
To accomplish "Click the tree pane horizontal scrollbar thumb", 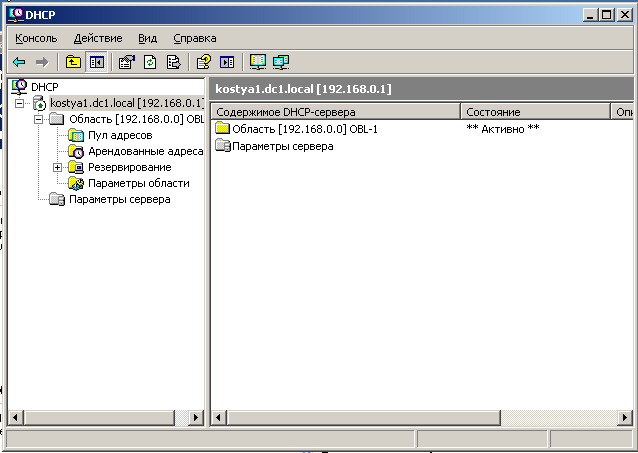I will click(x=99, y=418).
